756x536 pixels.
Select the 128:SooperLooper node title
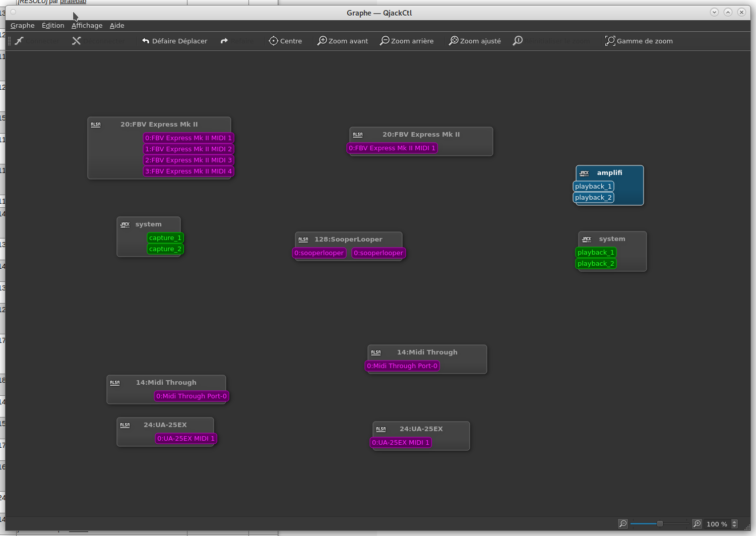pyautogui.click(x=348, y=240)
